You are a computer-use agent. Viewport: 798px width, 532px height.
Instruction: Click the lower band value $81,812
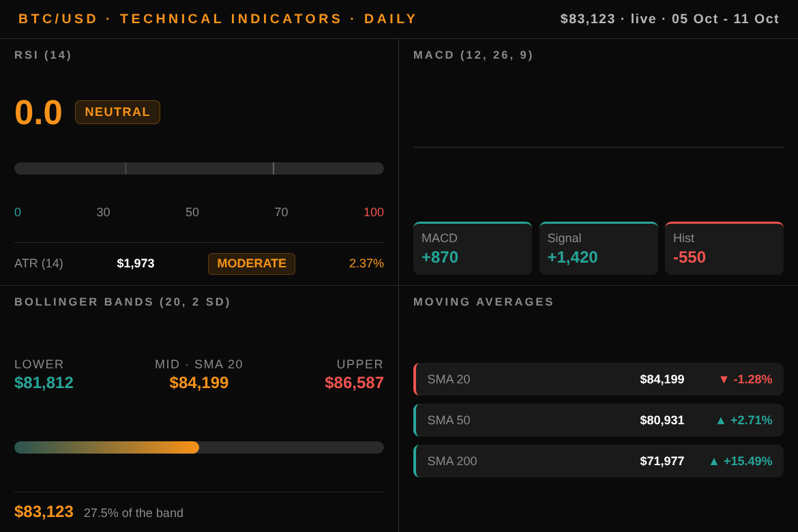[44, 383]
